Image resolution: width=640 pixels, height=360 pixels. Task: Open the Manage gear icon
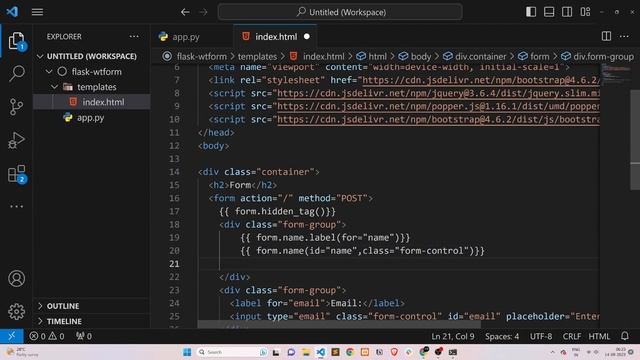point(16,312)
